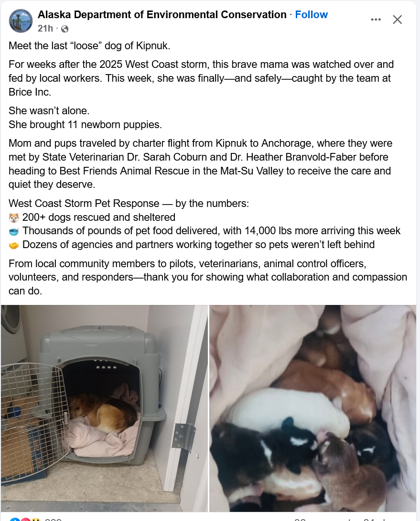Click the handshake emoji bullet
Viewport: 420px width, 521px height.
(x=14, y=245)
